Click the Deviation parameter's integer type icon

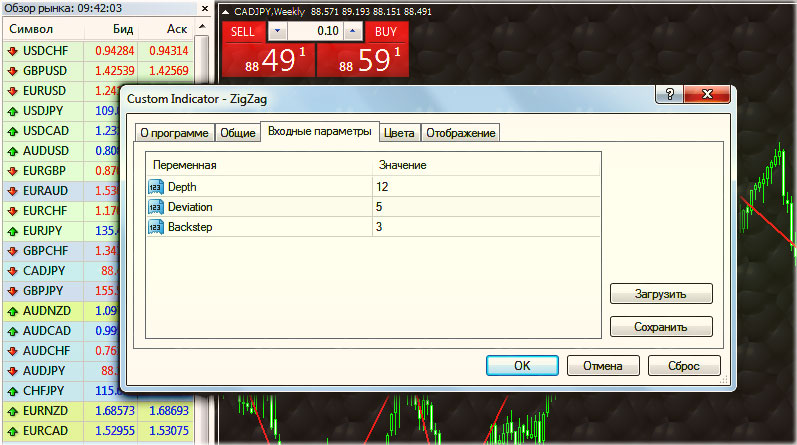(155, 207)
